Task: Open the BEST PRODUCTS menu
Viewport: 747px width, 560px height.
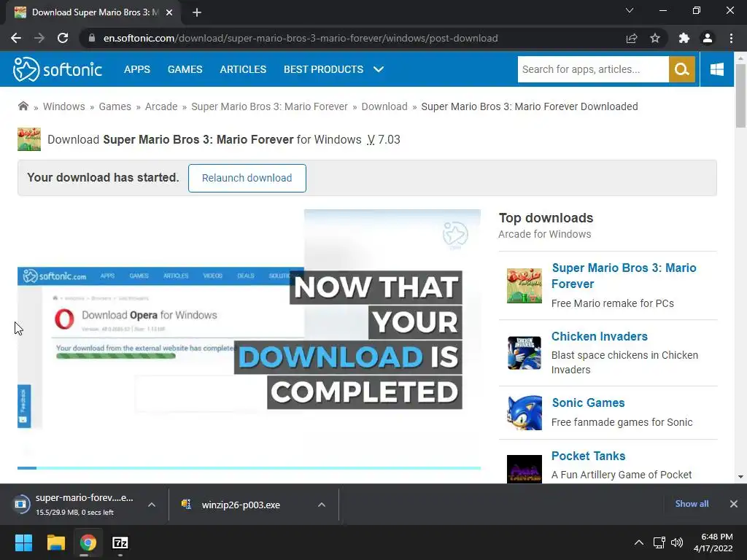Action: coord(323,69)
